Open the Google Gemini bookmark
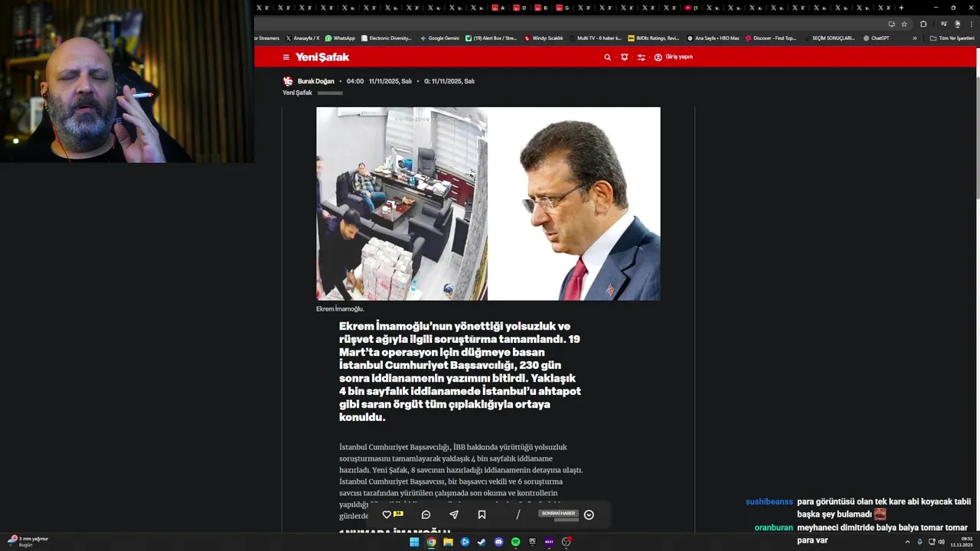 439,38
